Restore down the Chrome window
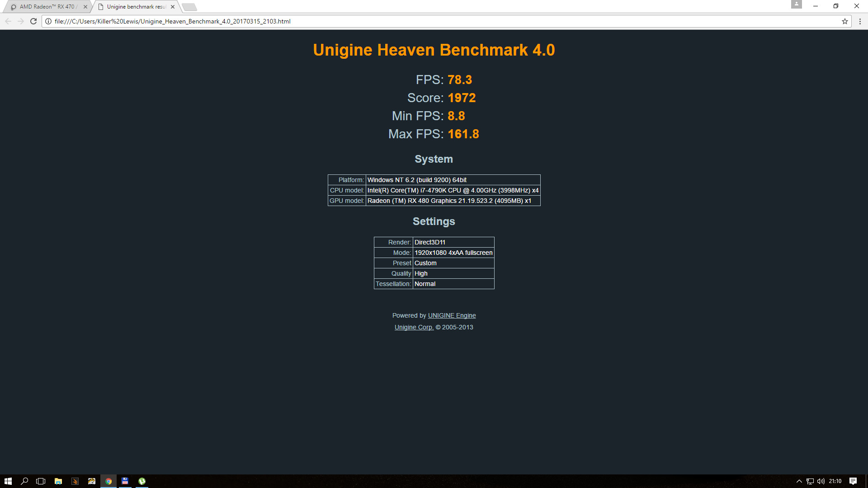This screenshot has width=868, height=488. (x=836, y=6)
